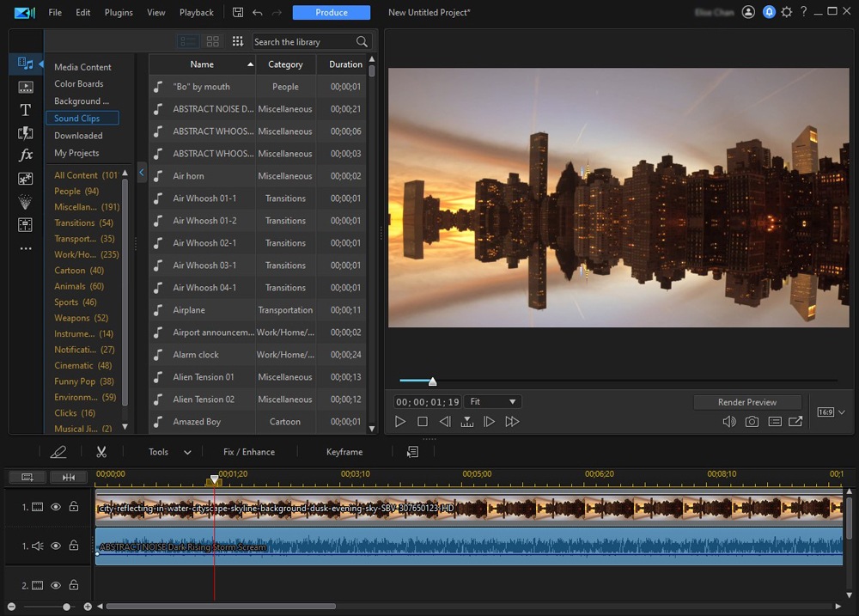The height and width of the screenshot is (616, 859).
Task: Open the Fit zoom dropdown
Action: [492, 400]
